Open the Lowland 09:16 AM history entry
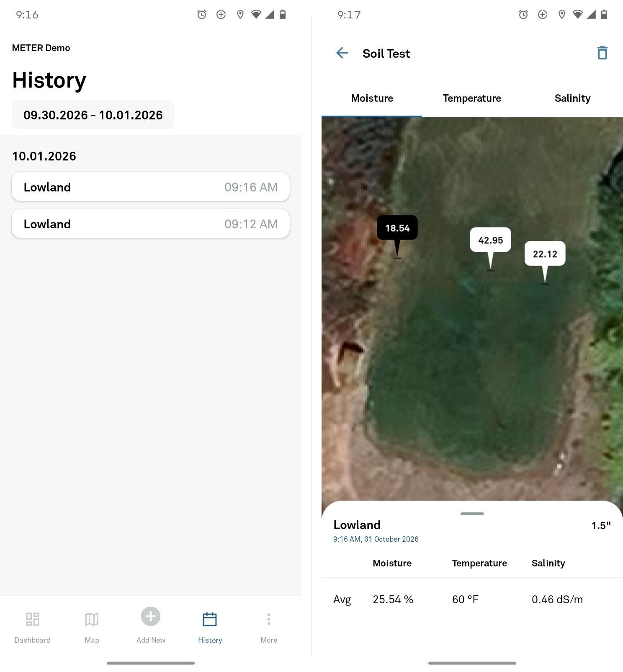Screen dimensions: 623x672 [x=151, y=187]
